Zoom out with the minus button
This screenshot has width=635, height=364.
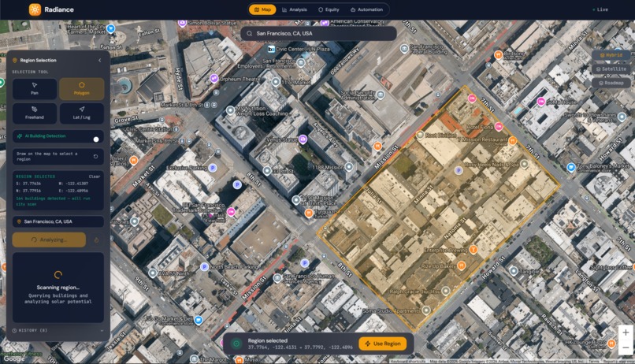tap(626, 347)
